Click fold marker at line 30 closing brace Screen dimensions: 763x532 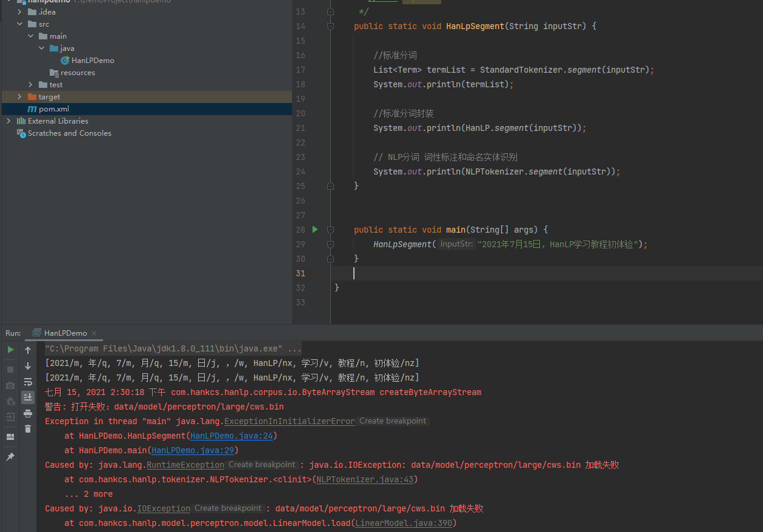[330, 259]
